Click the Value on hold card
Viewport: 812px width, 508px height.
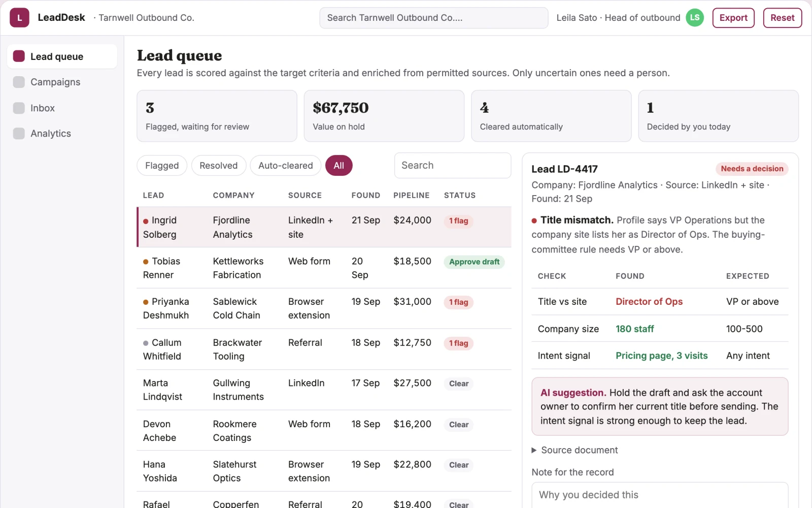click(x=384, y=116)
